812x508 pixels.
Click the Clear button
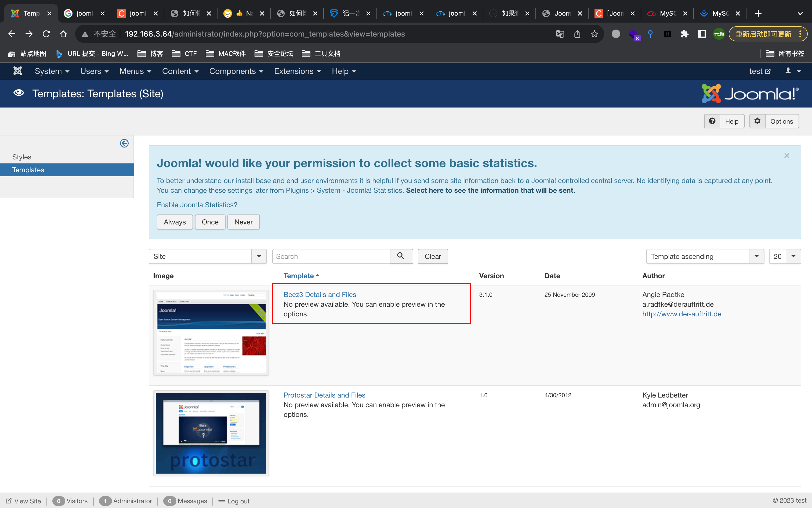pos(433,256)
